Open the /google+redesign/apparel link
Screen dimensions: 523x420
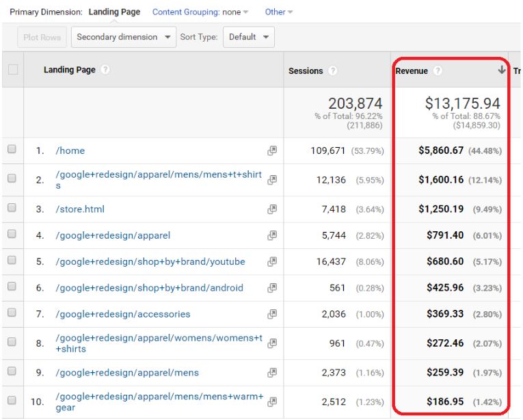113,235
